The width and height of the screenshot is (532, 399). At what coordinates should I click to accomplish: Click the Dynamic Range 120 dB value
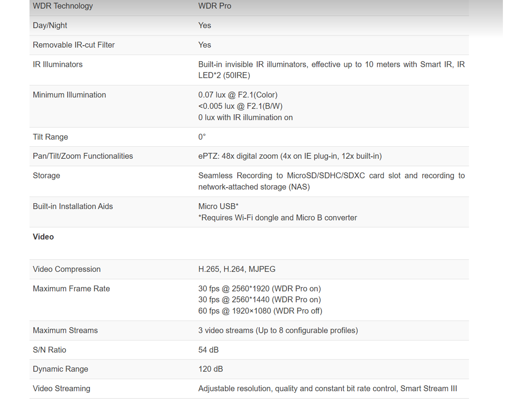[x=210, y=369]
